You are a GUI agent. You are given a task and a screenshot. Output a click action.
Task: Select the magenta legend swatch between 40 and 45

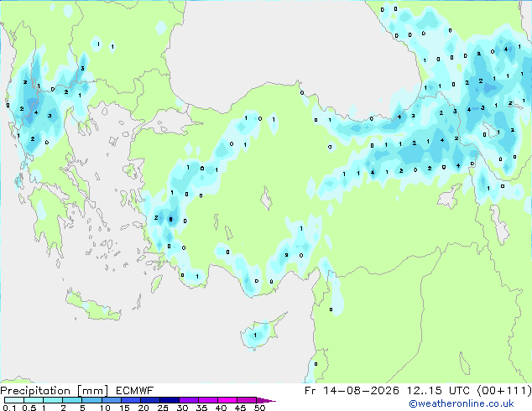[227, 400]
